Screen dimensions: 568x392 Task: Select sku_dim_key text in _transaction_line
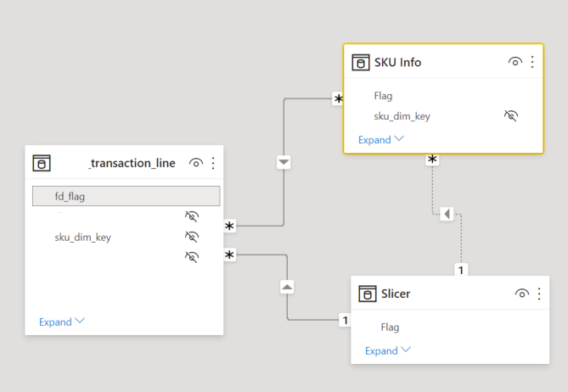(83, 237)
